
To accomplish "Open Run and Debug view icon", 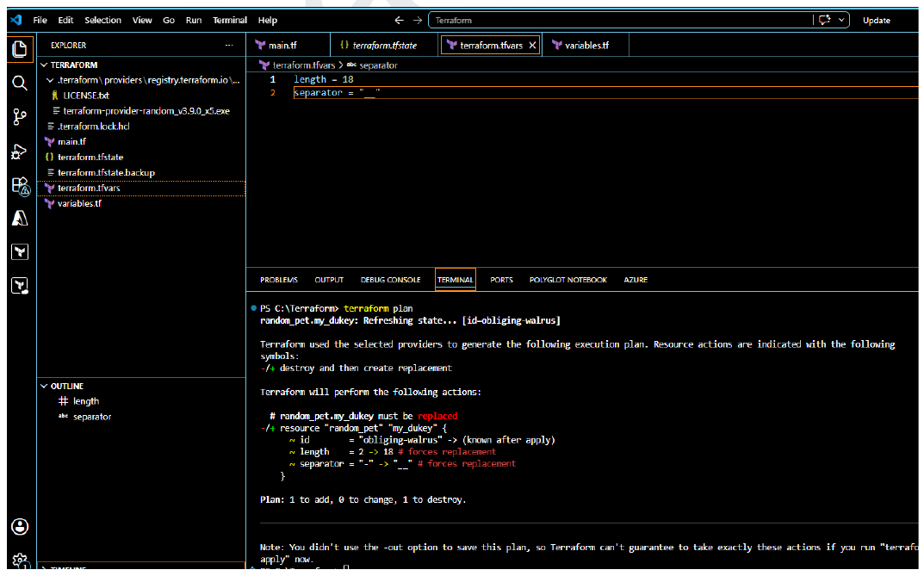I will 20,152.
